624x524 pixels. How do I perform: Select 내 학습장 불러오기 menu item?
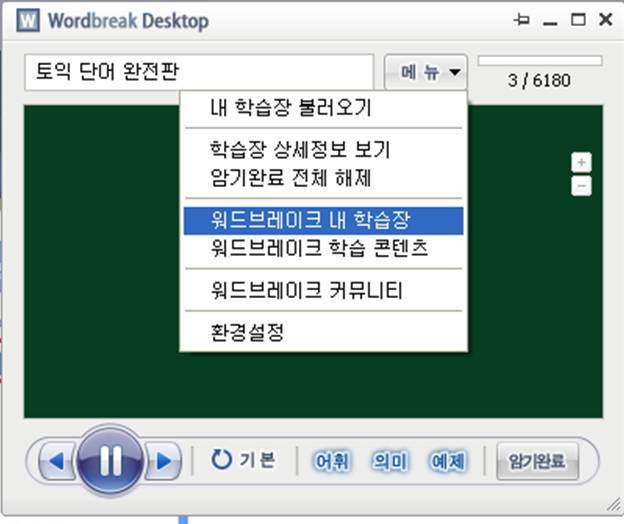click(x=324, y=107)
